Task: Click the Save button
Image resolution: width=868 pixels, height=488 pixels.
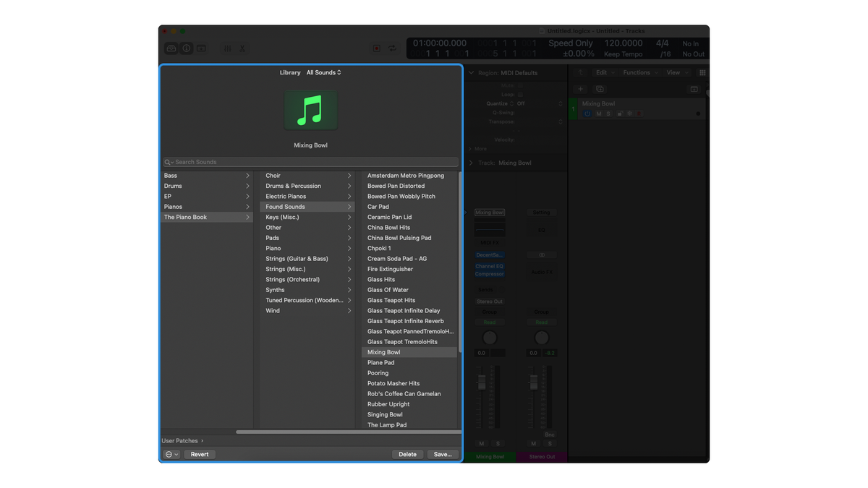Action: [442, 454]
